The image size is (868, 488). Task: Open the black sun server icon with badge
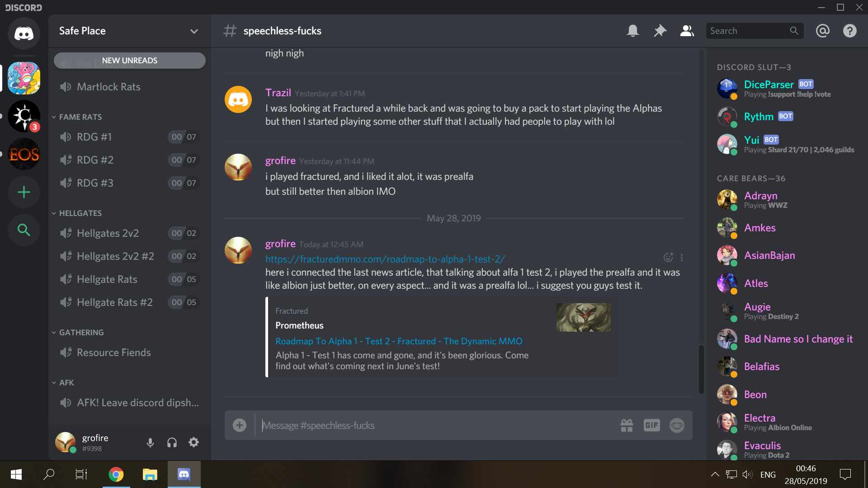tap(24, 116)
